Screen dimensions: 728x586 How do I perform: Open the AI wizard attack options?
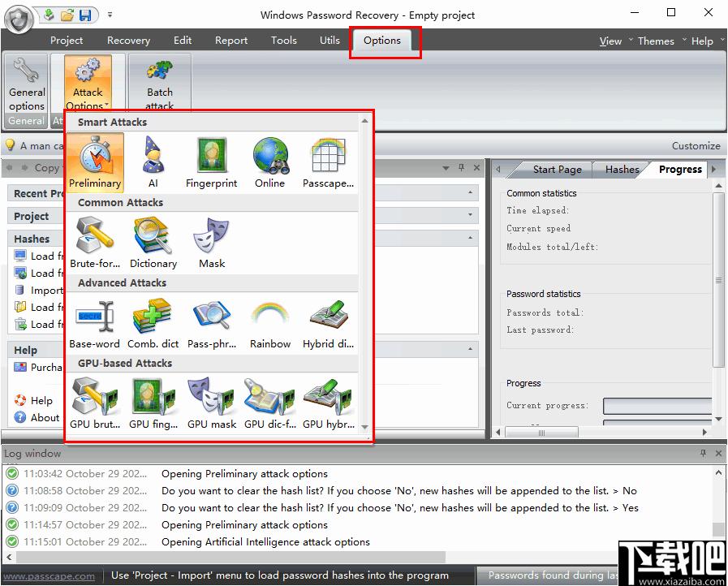153,162
